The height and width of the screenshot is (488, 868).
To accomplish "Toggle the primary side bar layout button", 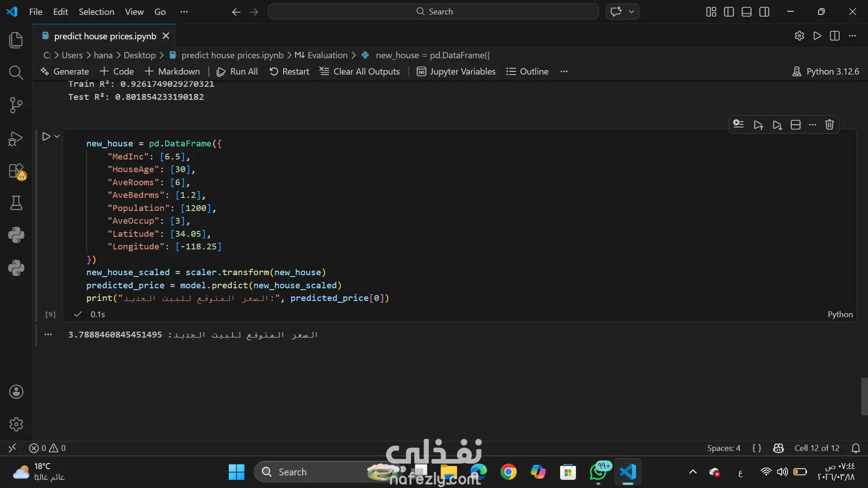I will (729, 12).
